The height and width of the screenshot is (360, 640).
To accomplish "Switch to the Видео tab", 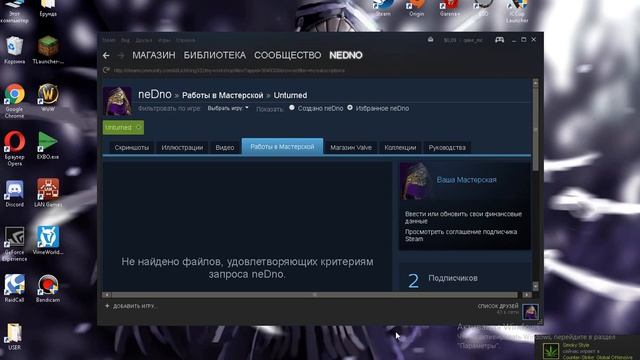I will coord(224,147).
